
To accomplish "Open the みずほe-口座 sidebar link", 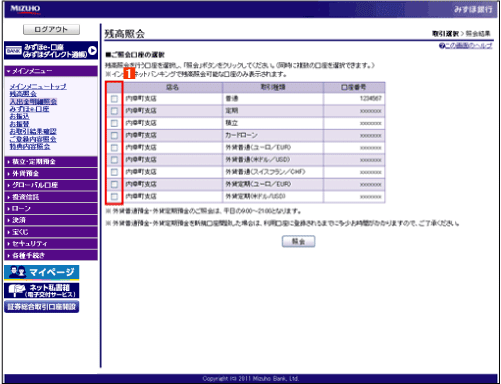I will (x=29, y=109).
